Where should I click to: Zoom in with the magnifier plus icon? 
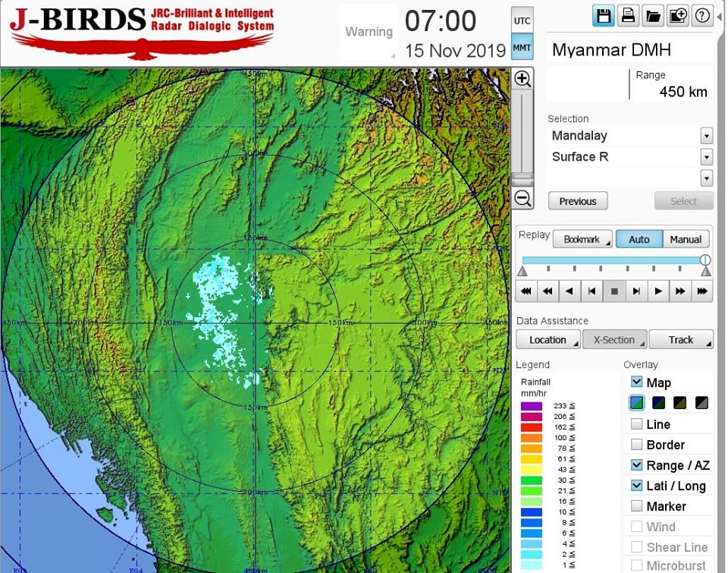pyautogui.click(x=522, y=79)
